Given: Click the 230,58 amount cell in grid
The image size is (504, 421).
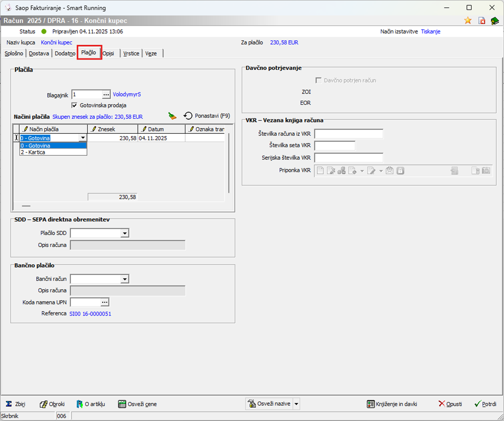Looking at the screenshot, I should point(112,138).
